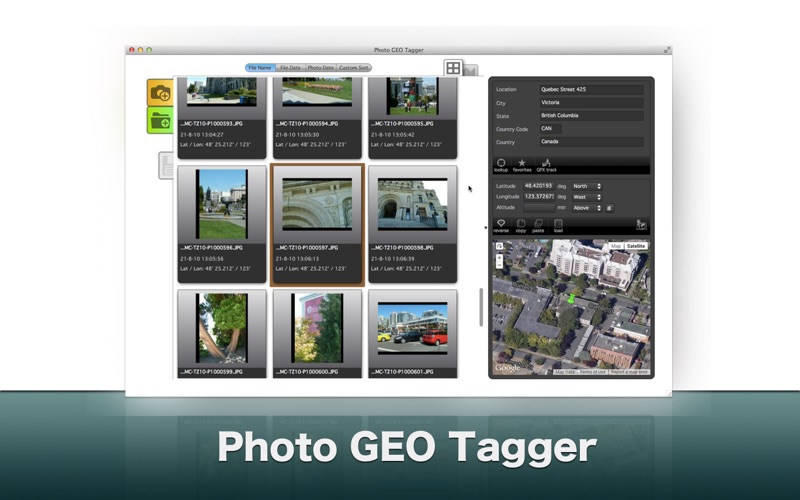Select Custom Sort option
This screenshot has width=800, height=500.
(x=354, y=68)
